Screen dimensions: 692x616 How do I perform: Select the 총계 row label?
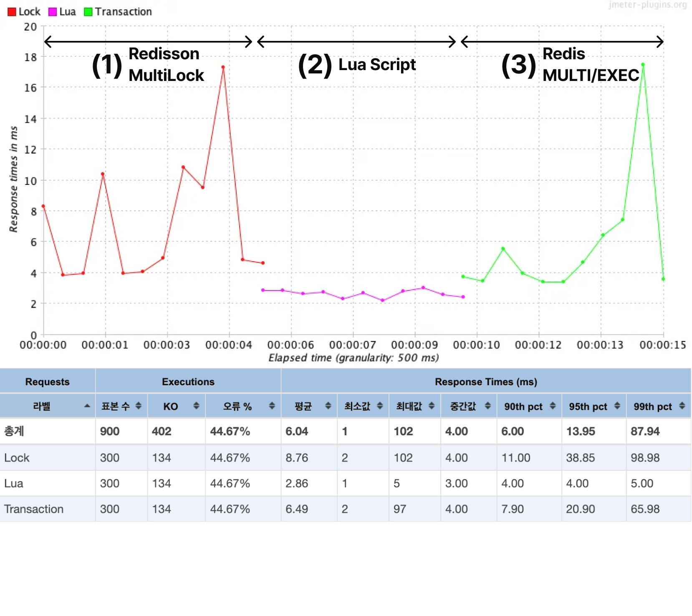click(x=14, y=432)
